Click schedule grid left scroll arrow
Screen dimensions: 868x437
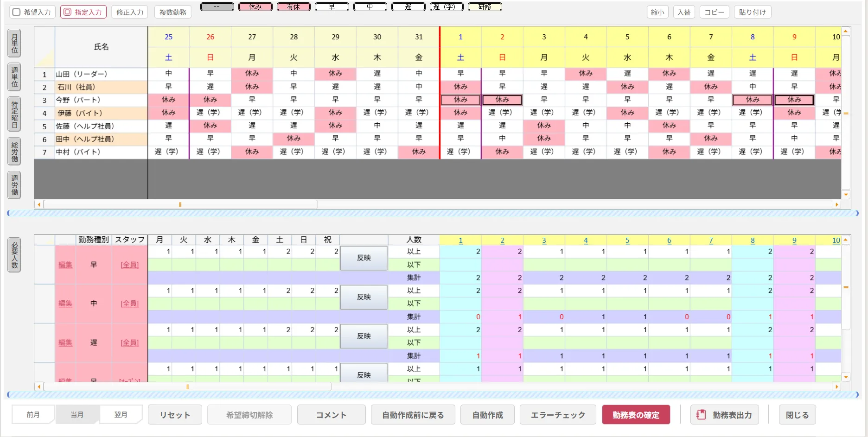tap(39, 204)
